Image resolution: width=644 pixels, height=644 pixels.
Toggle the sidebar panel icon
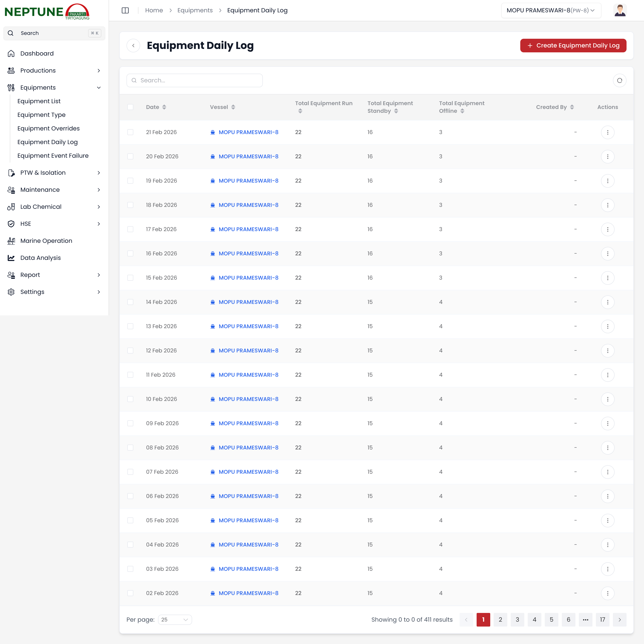tap(125, 10)
